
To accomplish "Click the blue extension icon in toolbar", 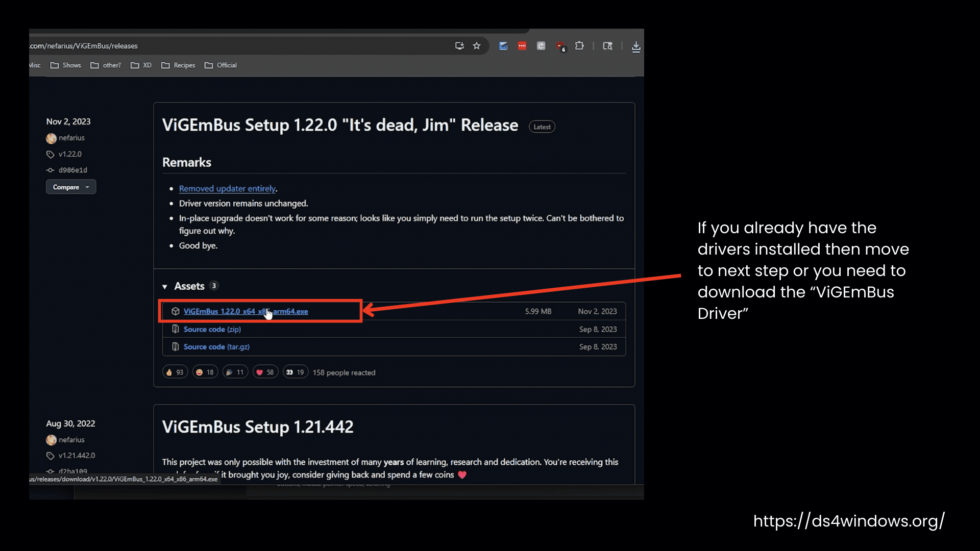I will point(503,46).
